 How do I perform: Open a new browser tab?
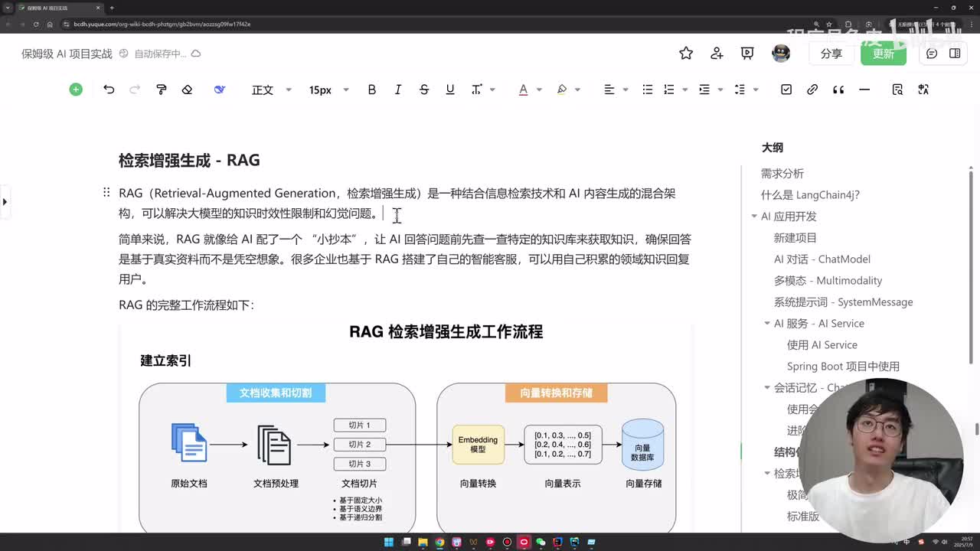[x=112, y=8]
